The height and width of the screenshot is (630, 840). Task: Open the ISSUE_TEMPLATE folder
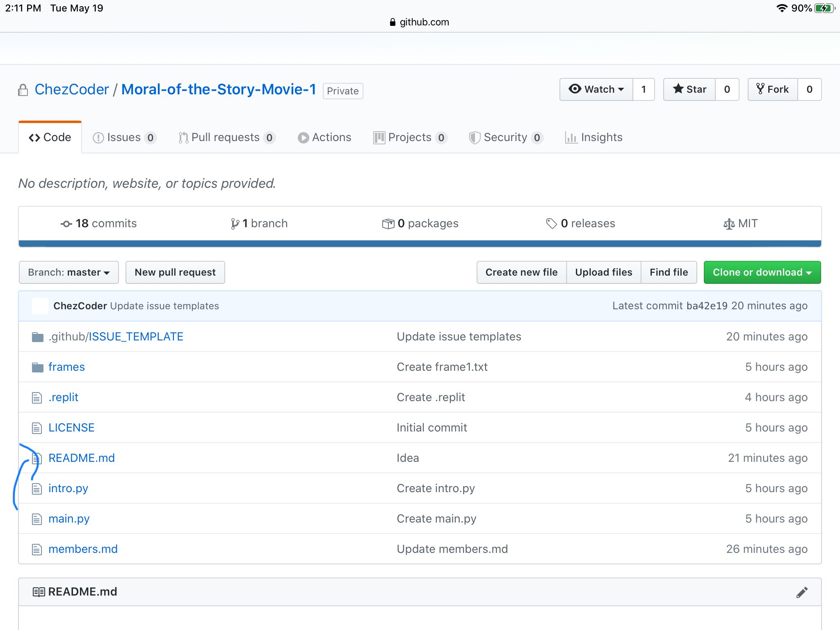click(x=136, y=337)
